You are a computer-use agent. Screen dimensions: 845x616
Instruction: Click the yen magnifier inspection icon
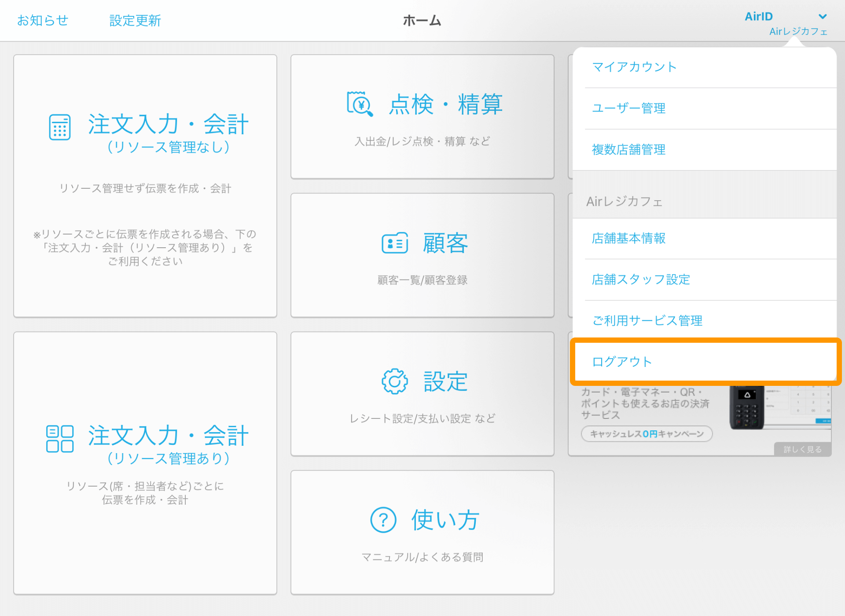(x=360, y=104)
